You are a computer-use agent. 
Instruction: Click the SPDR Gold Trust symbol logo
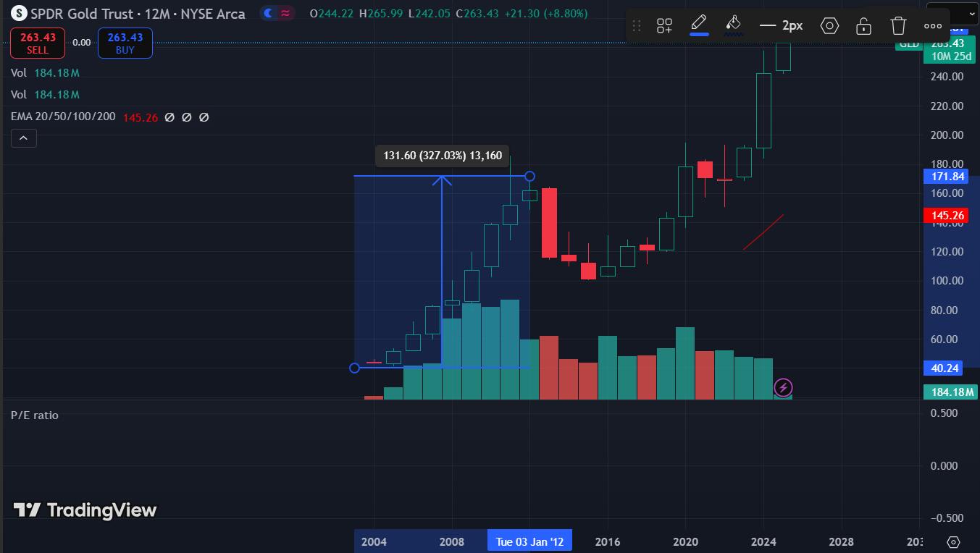tap(18, 13)
